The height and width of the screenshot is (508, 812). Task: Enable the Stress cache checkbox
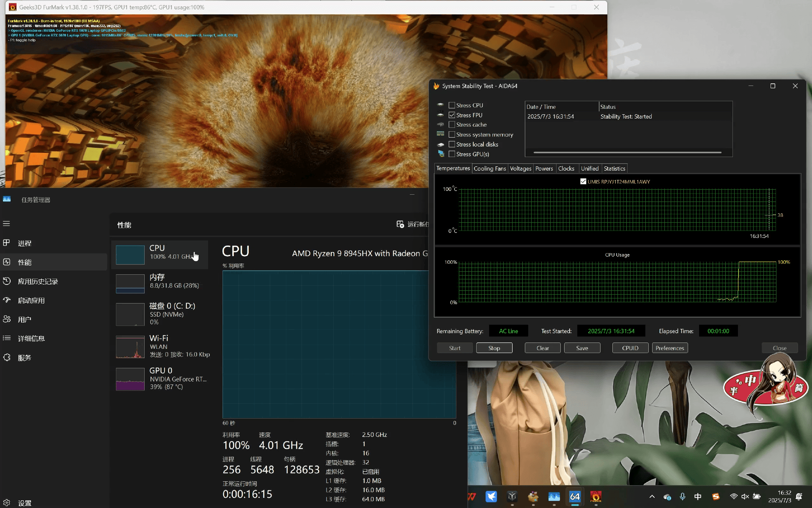point(452,124)
